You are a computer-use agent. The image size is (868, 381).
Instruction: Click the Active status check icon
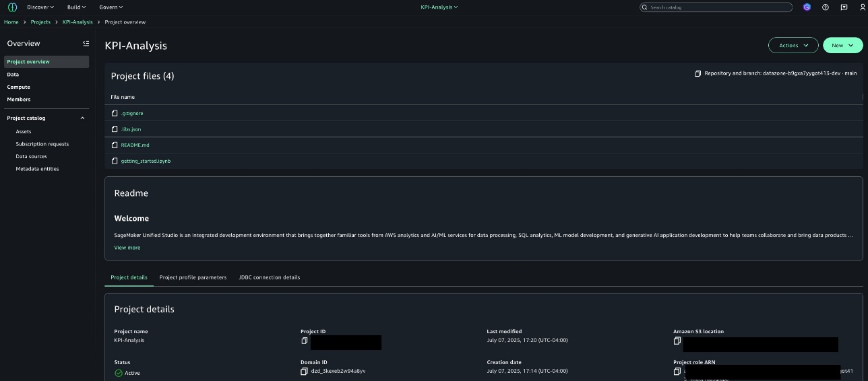[x=119, y=373]
